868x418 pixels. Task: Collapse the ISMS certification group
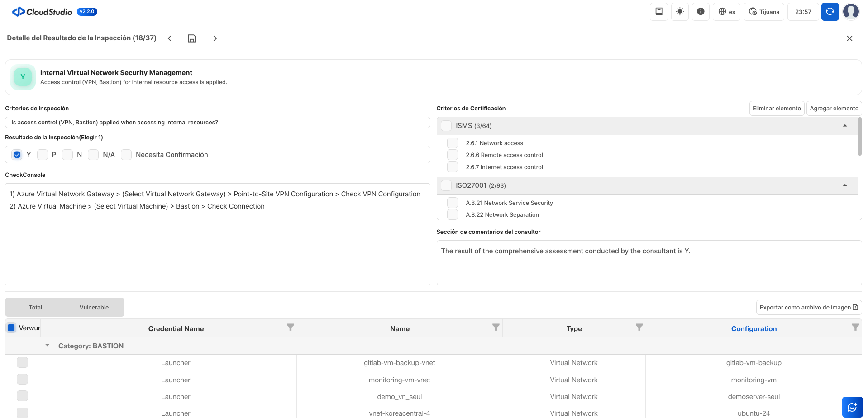(844, 126)
